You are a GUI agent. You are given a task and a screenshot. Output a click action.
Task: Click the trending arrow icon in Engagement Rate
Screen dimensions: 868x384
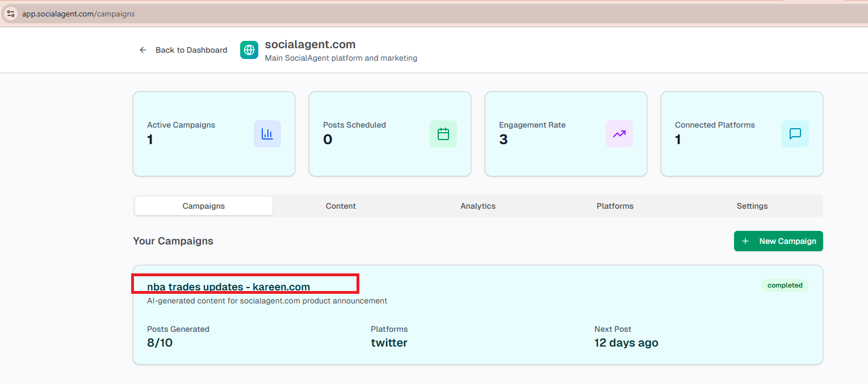coord(619,134)
